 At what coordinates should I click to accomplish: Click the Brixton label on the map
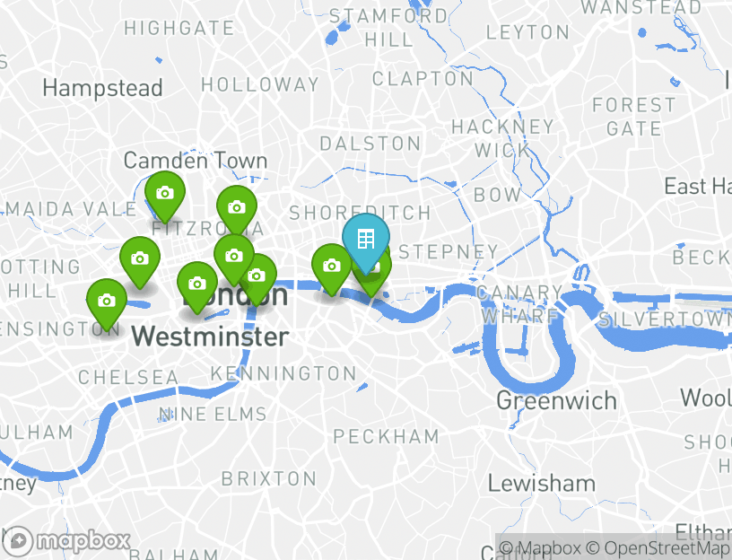tap(269, 478)
